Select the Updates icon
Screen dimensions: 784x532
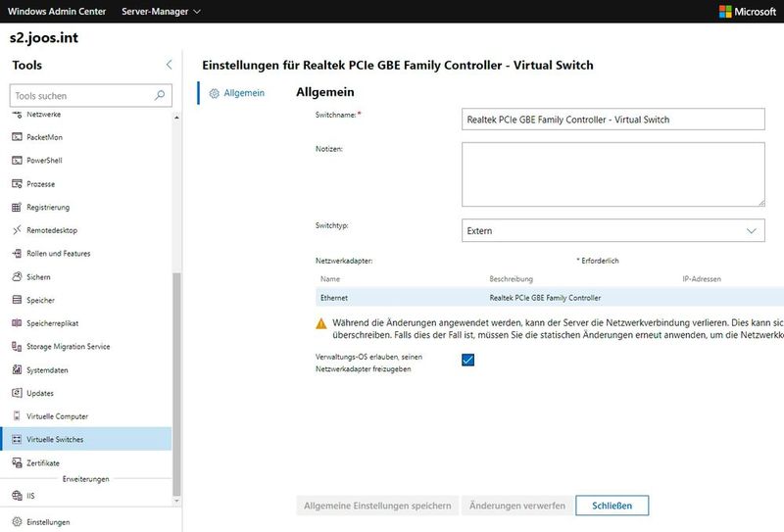17,393
